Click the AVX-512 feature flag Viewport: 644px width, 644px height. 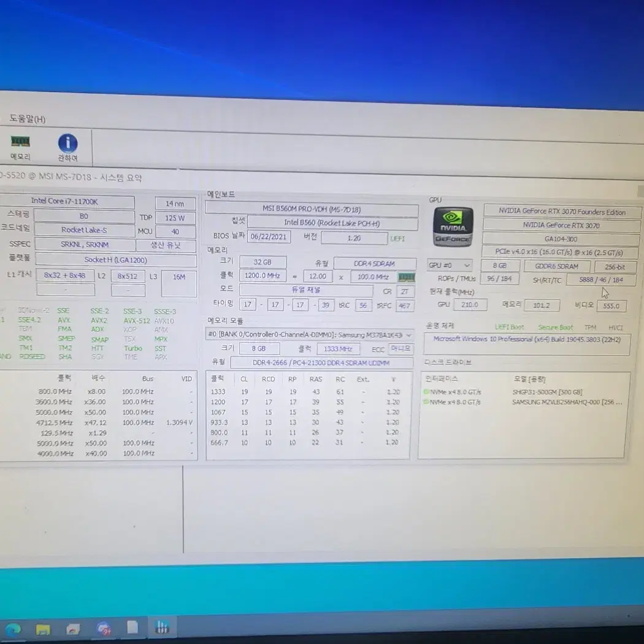(137, 320)
